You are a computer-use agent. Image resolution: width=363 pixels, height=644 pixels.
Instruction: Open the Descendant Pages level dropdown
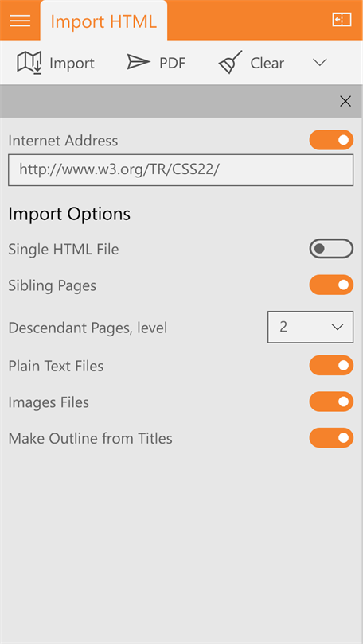point(310,327)
